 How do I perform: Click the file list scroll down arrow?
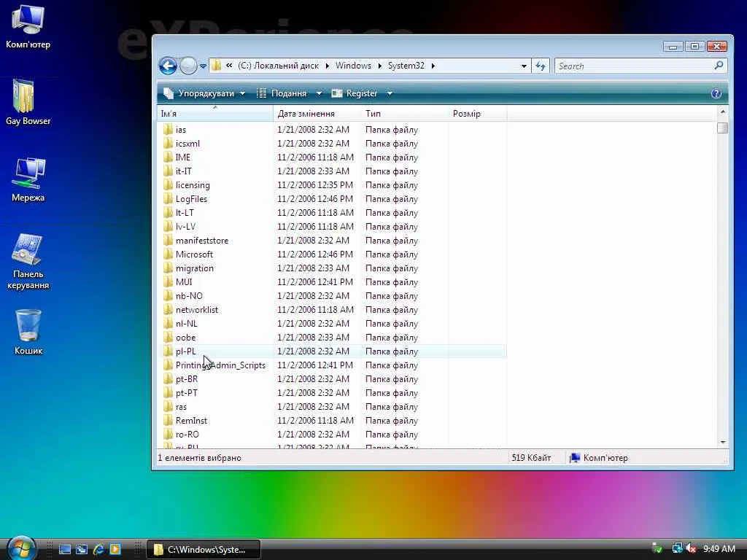723,443
